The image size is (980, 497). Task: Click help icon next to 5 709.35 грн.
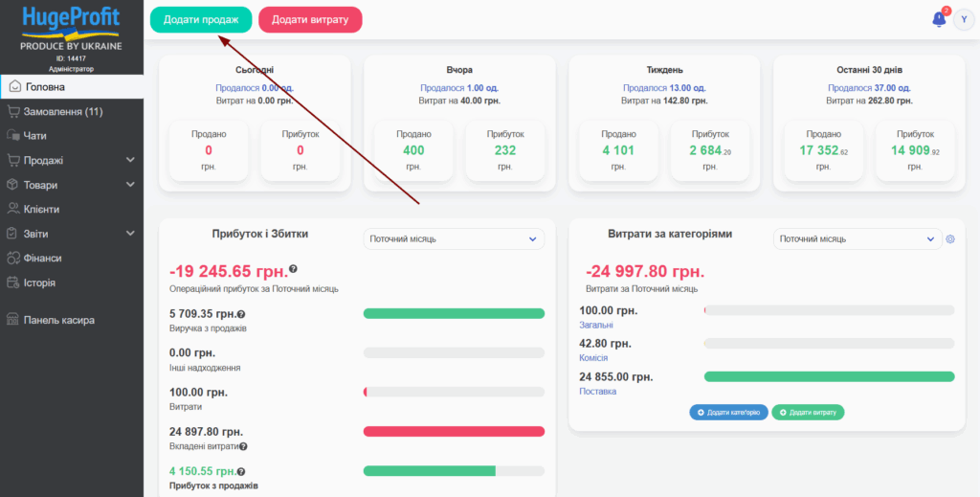[x=241, y=314]
